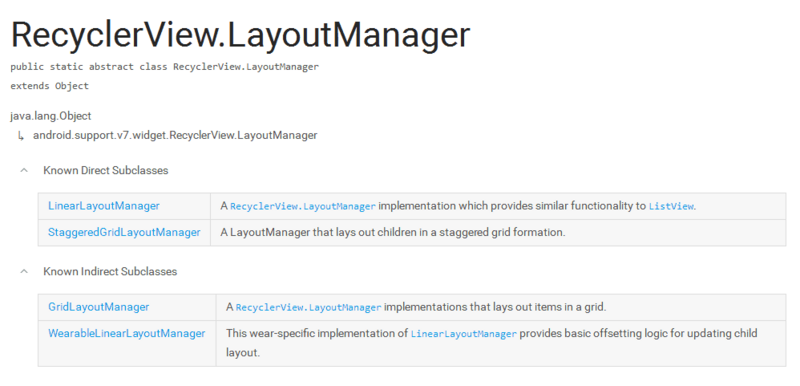The image size is (800, 386).
Task: Open the LinearLayoutManager link in direct subclasses table
Action: pyautogui.click(x=104, y=206)
